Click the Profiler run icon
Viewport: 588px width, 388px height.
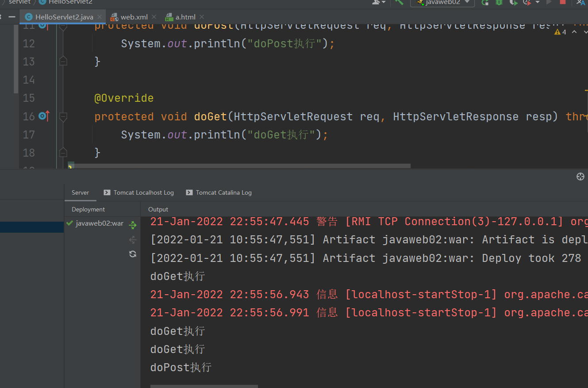[x=527, y=2]
